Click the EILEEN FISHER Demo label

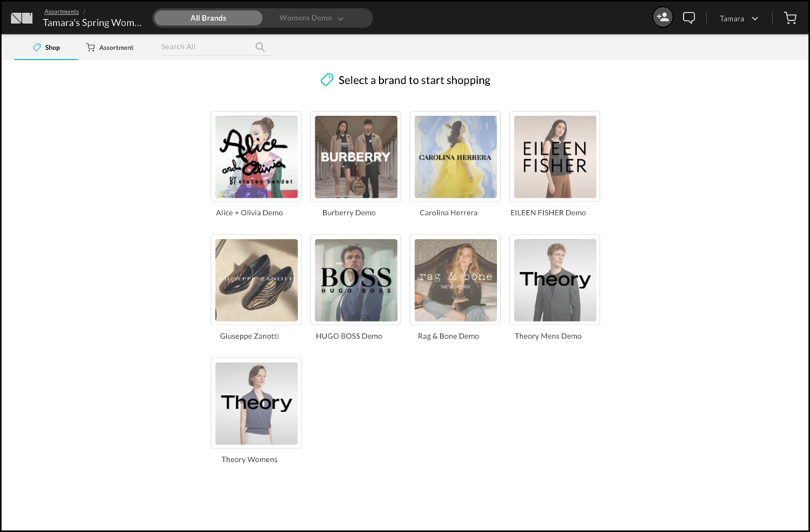[x=548, y=213]
